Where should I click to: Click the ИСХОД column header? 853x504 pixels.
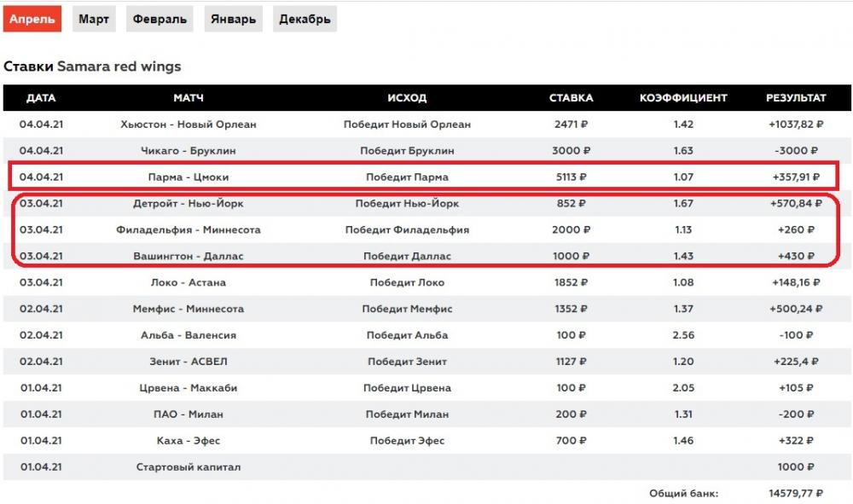pos(407,98)
